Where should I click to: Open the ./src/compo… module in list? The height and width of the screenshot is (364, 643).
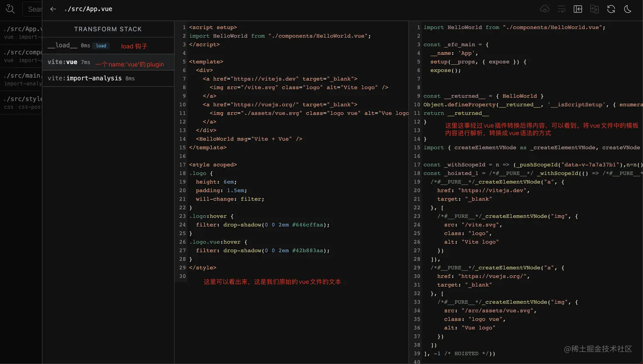21,56
